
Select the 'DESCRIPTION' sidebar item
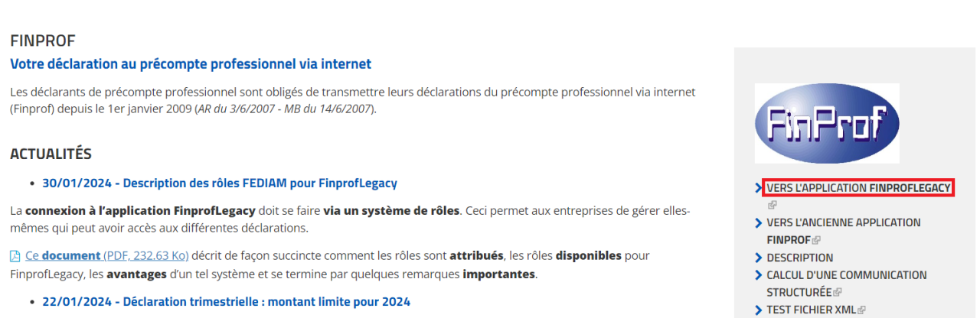[800, 258]
